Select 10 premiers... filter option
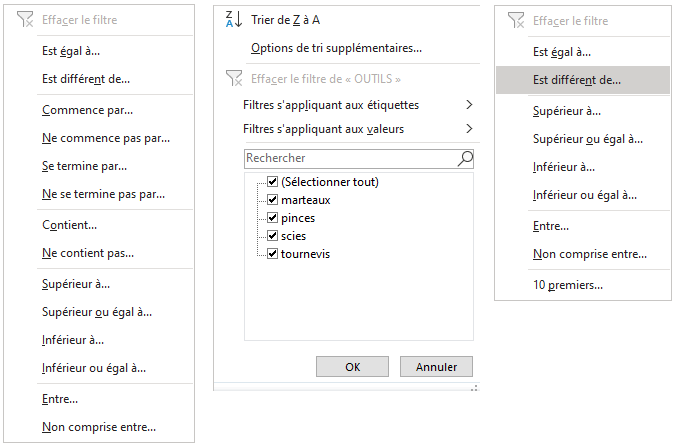The image size is (674, 445). [568, 285]
